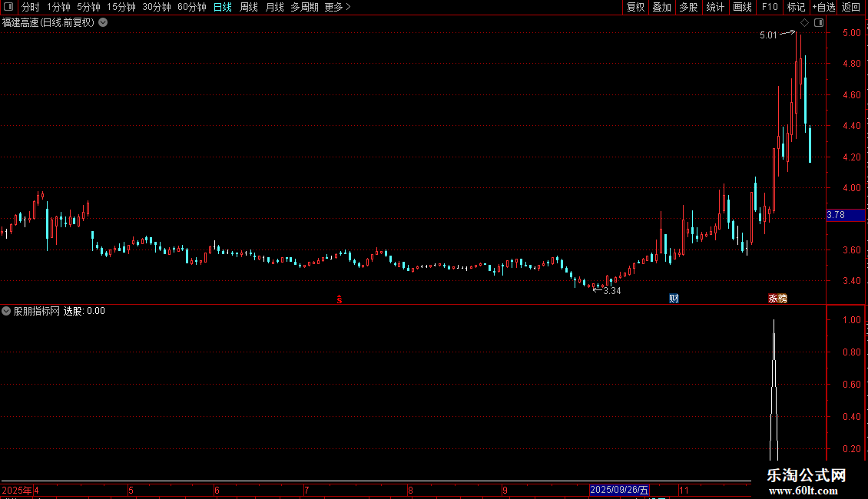Click the 3.78 current price label on axis
The height and width of the screenshot is (499, 868).
(x=845, y=215)
